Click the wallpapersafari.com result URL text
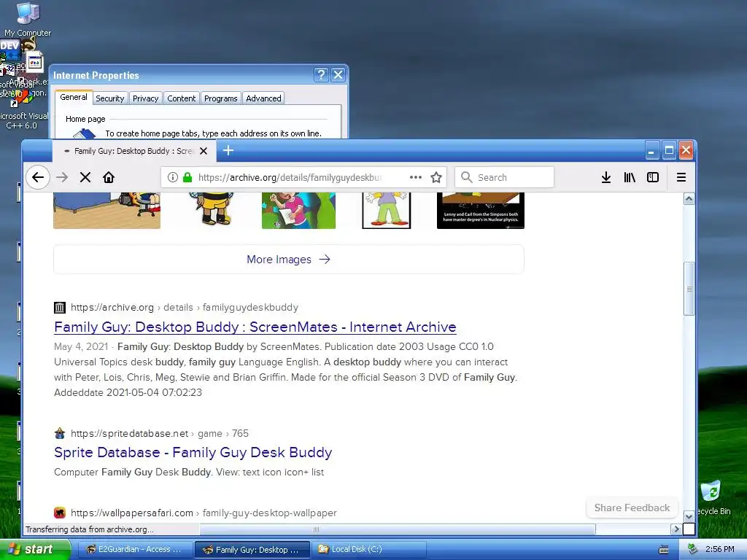 204,513
